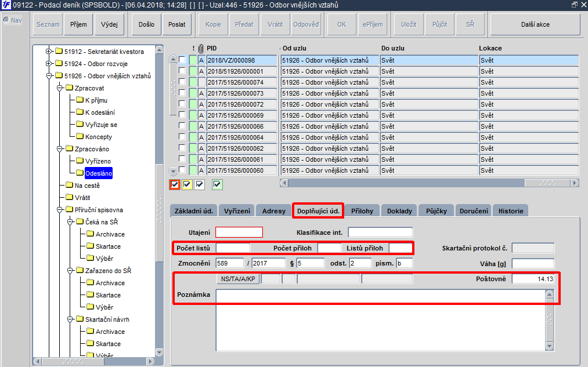Click the green filter checkbox icon
Image resolution: width=588 pixels, height=367 pixels.
(217, 184)
